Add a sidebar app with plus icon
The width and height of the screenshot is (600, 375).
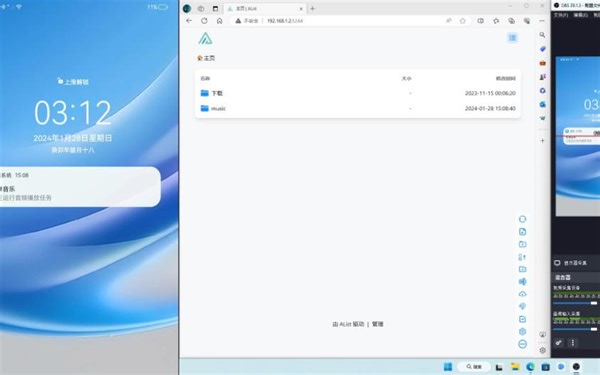point(543,141)
